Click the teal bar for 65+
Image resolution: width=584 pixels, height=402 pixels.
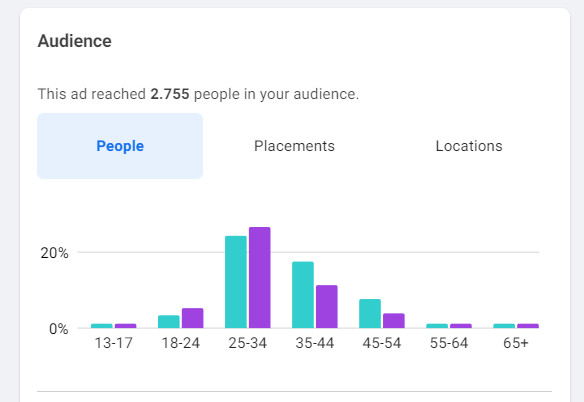pyautogui.click(x=504, y=326)
